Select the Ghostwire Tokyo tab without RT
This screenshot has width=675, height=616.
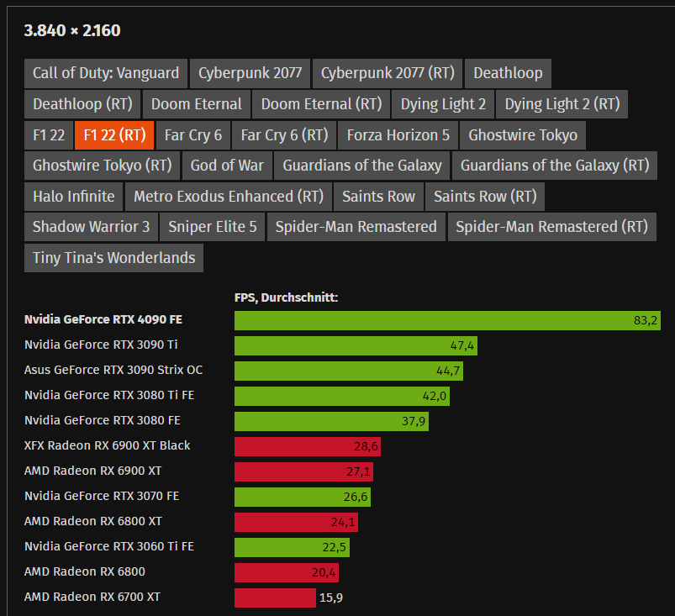tap(523, 135)
